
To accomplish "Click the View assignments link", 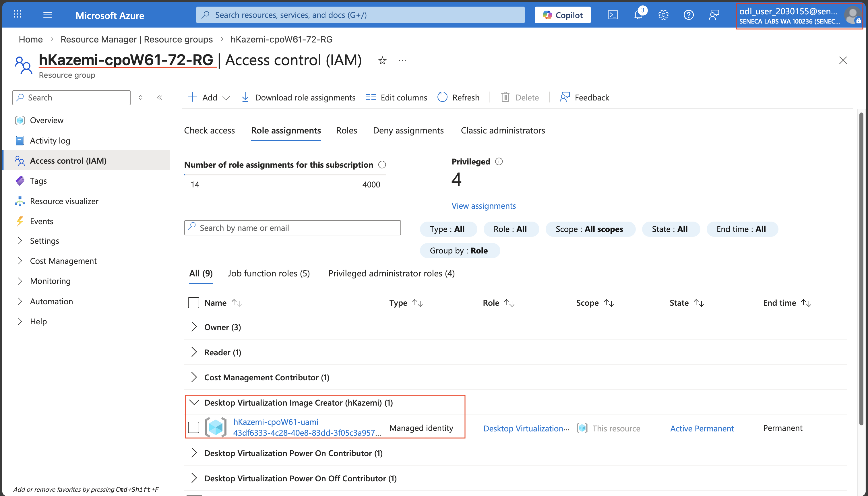I will [x=483, y=206].
